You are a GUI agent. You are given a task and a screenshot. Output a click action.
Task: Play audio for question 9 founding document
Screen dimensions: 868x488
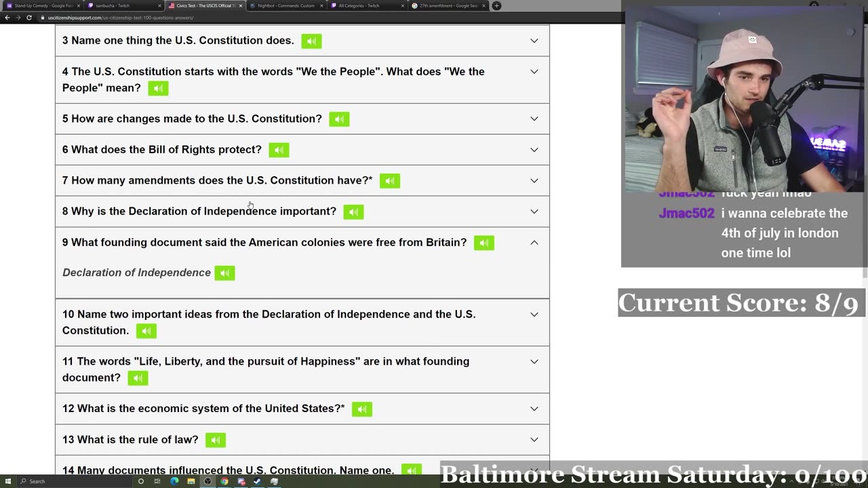(x=484, y=243)
